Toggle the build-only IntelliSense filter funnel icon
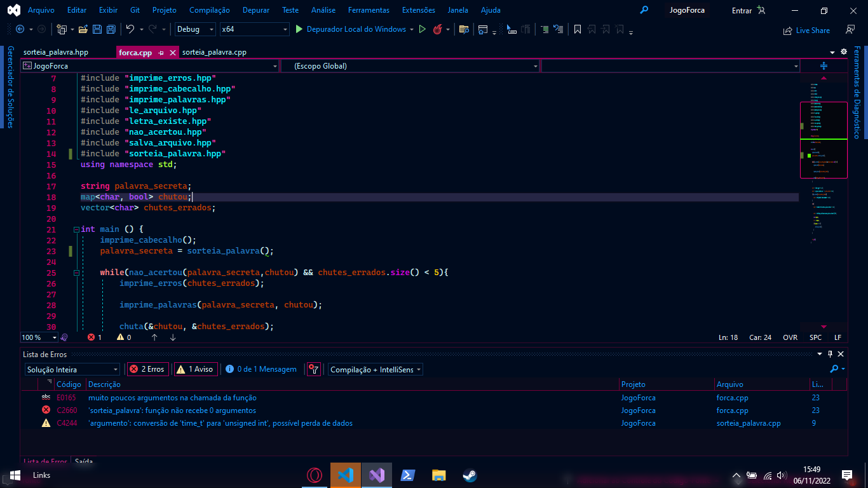 [x=313, y=369]
